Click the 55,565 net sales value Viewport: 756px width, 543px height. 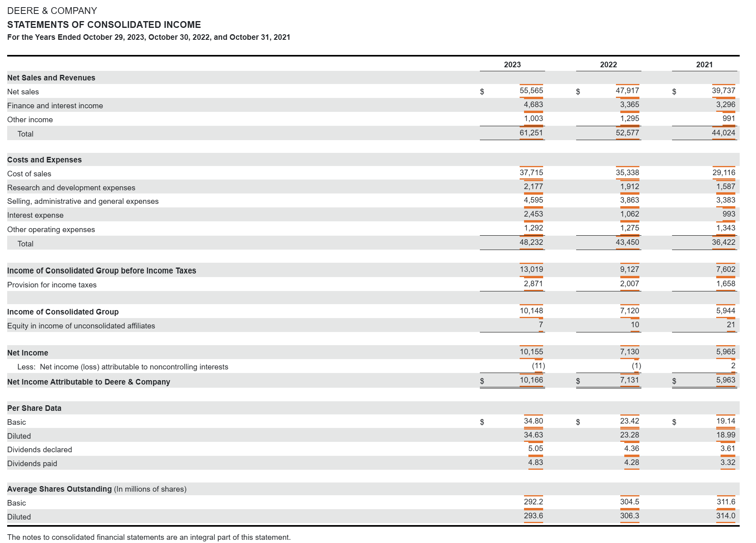(x=532, y=91)
